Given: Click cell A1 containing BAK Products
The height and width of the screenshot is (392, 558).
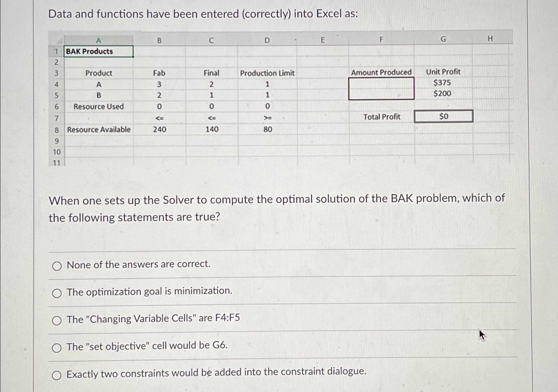Looking at the screenshot, I should (98, 51).
